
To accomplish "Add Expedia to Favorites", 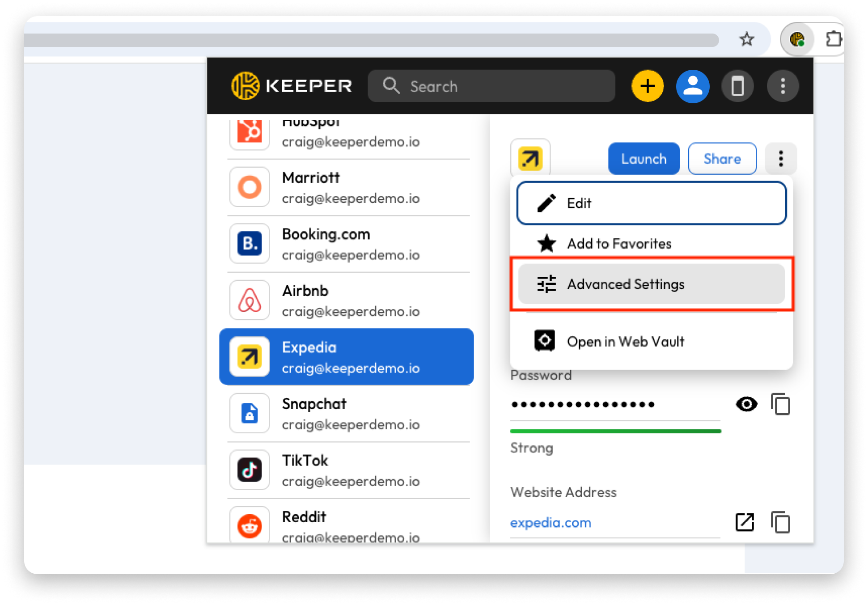I will pos(619,243).
